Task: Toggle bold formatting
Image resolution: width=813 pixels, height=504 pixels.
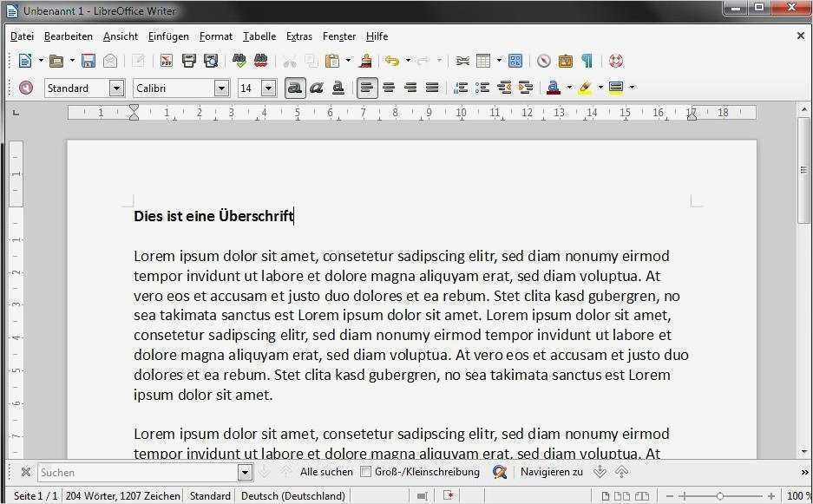Action: pyautogui.click(x=295, y=88)
